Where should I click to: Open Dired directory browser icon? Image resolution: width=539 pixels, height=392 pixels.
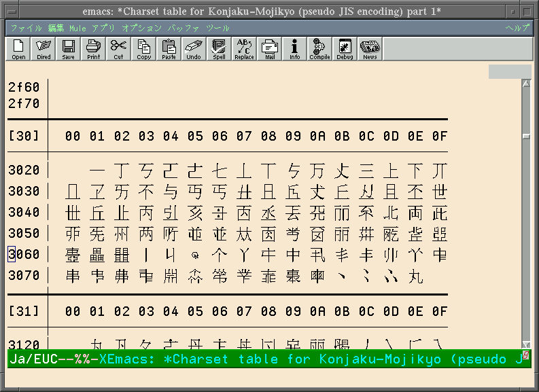(x=44, y=49)
